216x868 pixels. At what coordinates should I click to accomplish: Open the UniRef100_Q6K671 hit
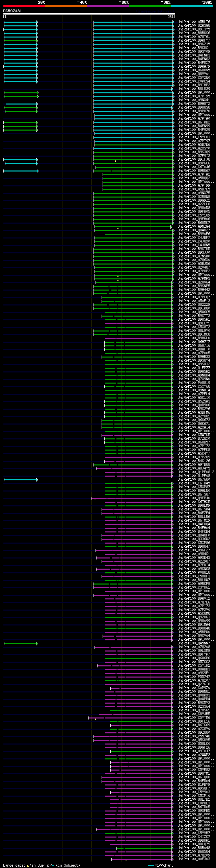[194, 424]
